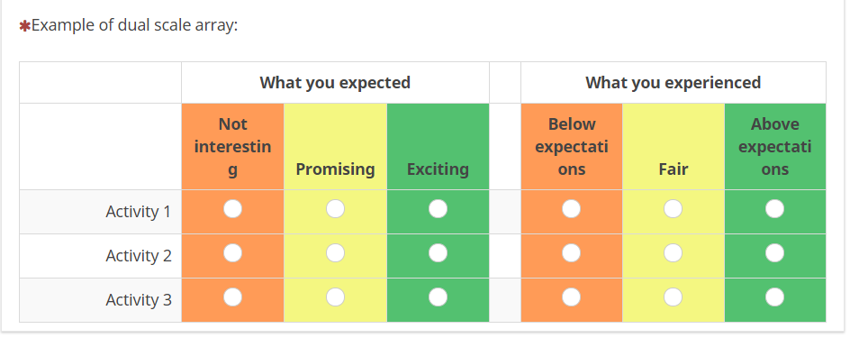Select Promising for Activity 1
This screenshot has height=338, width=868.
tap(335, 209)
